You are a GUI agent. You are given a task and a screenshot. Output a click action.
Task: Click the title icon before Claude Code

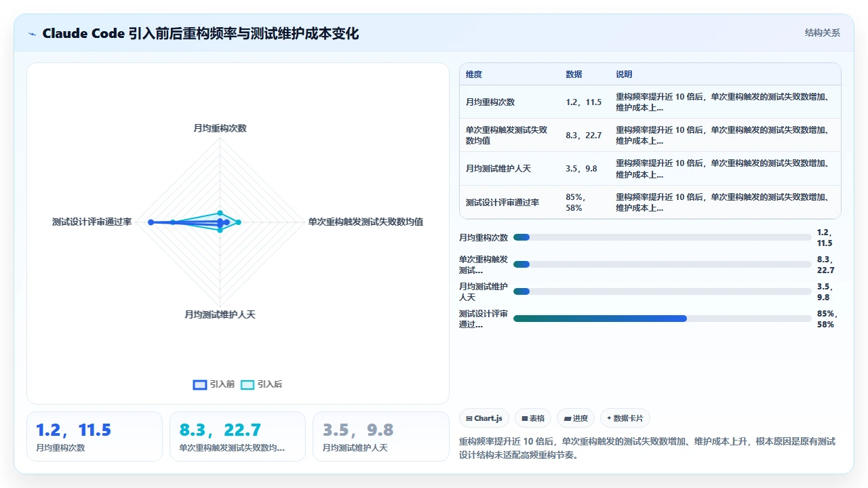[33, 34]
